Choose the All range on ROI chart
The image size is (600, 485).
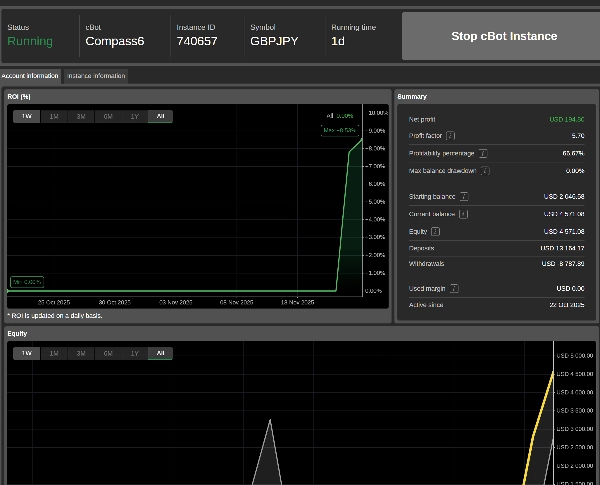(x=159, y=116)
